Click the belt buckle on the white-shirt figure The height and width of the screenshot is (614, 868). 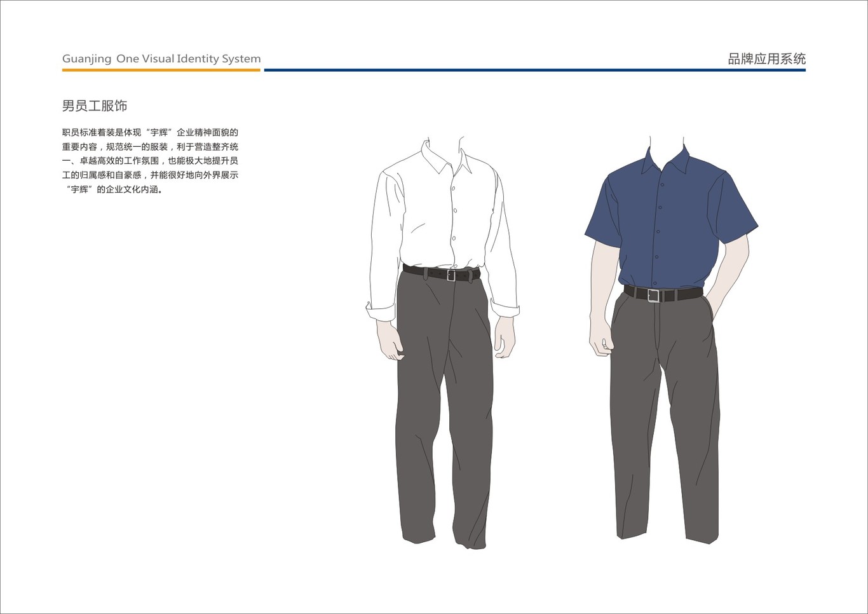pos(451,275)
